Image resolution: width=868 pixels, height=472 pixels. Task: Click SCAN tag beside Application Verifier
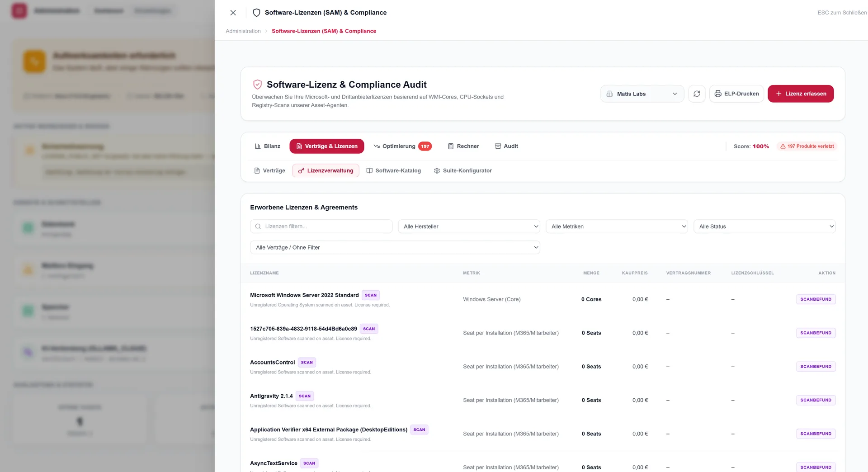(420, 430)
